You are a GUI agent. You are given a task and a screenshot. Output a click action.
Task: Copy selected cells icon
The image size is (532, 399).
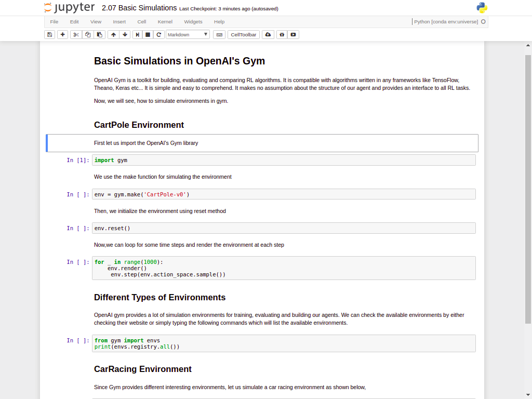[x=87, y=35]
